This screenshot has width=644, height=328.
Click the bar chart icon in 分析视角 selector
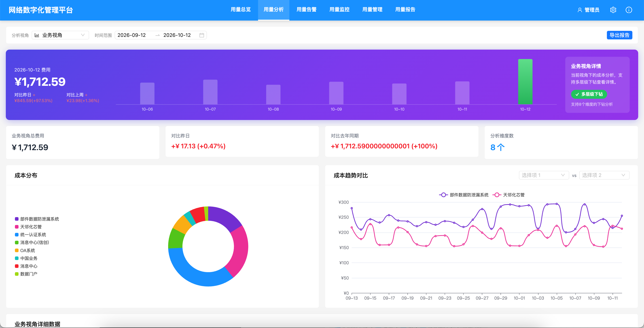click(37, 35)
